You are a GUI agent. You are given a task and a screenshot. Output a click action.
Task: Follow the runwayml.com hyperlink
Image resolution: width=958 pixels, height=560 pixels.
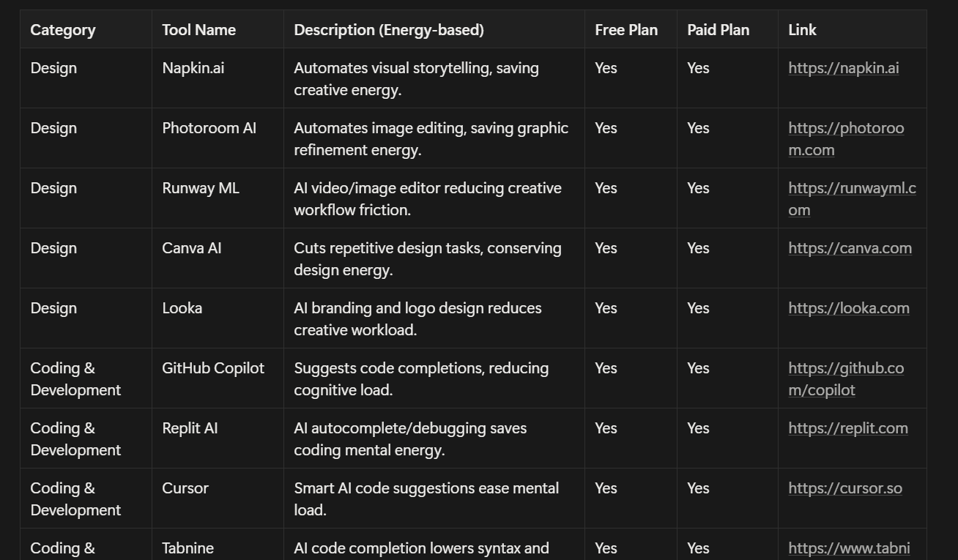click(852, 188)
